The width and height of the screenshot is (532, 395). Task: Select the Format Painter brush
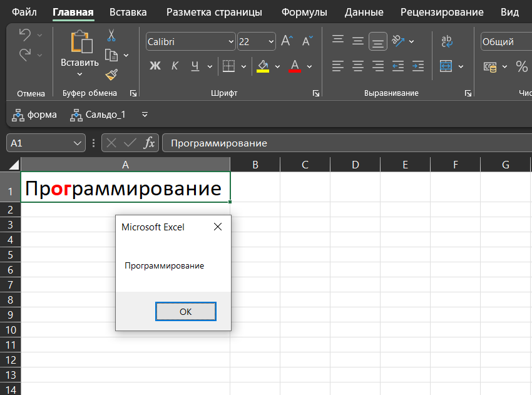click(x=111, y=74)
